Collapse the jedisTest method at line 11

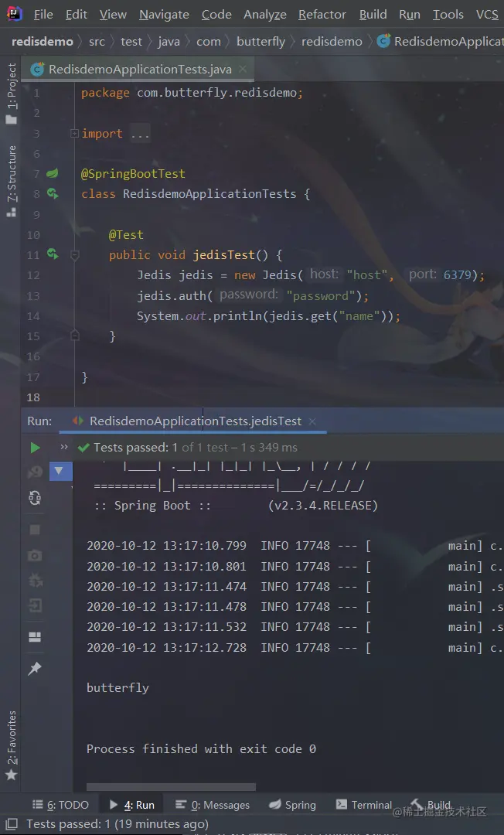74,256
